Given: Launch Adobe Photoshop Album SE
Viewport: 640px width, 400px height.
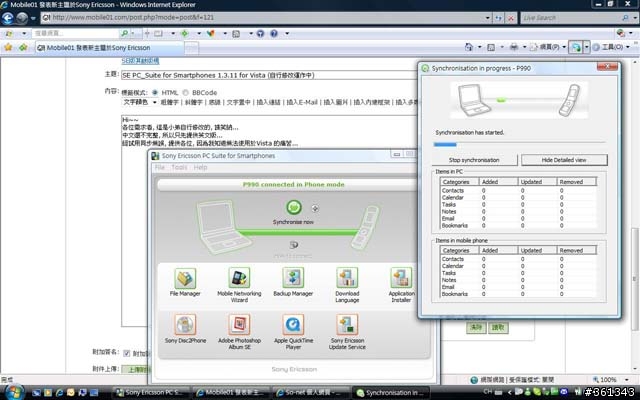Looking at the screenshot, I should point(239,332).
